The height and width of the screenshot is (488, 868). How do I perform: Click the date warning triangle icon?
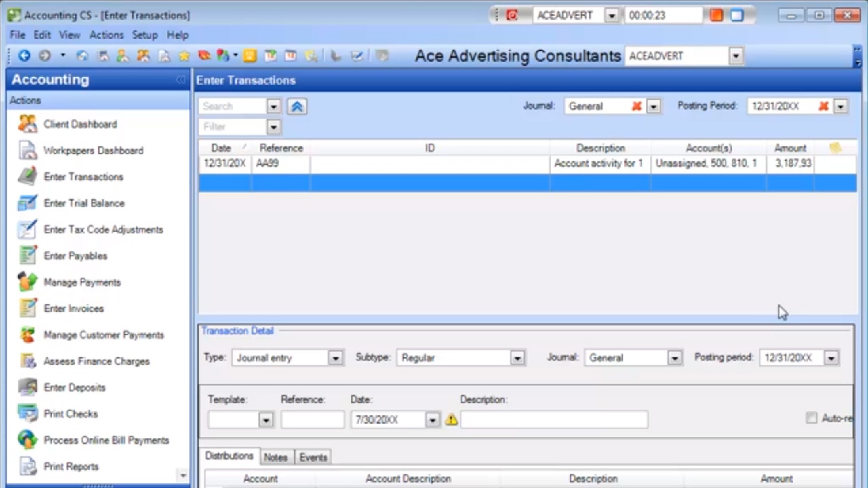(451, 420)
